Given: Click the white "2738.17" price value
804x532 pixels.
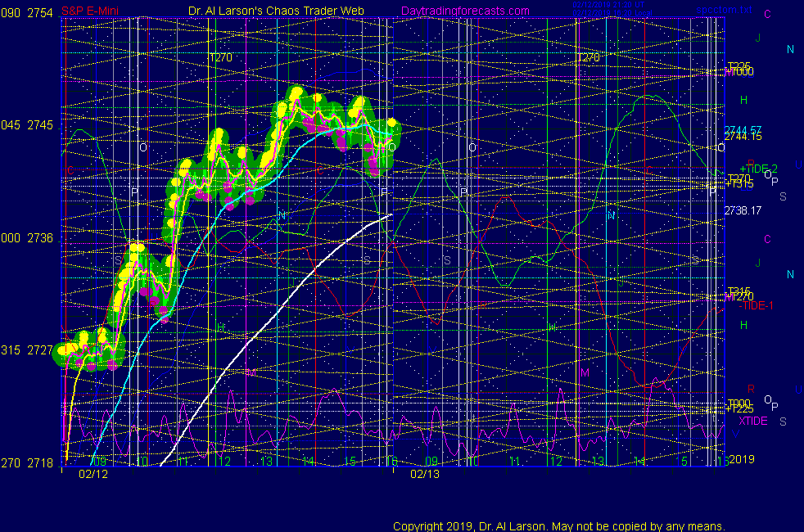Looking at the screenshot, I should pos(743,210).
